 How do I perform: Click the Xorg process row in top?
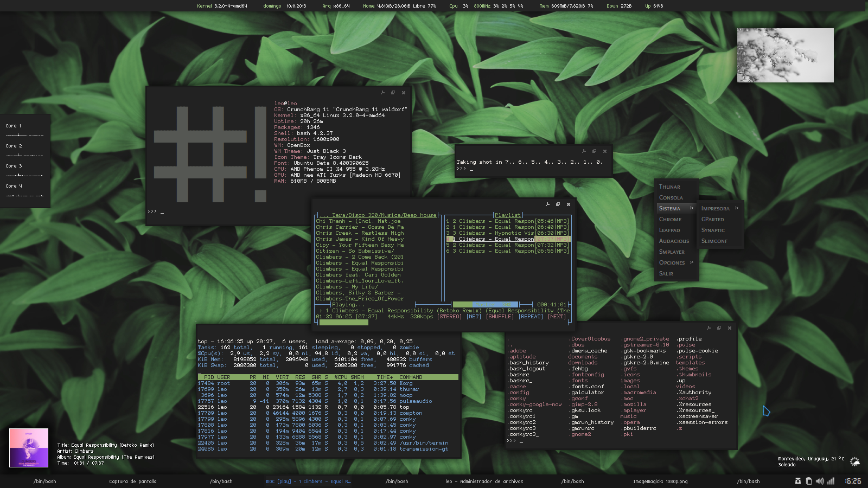click(x=328, y=383)
